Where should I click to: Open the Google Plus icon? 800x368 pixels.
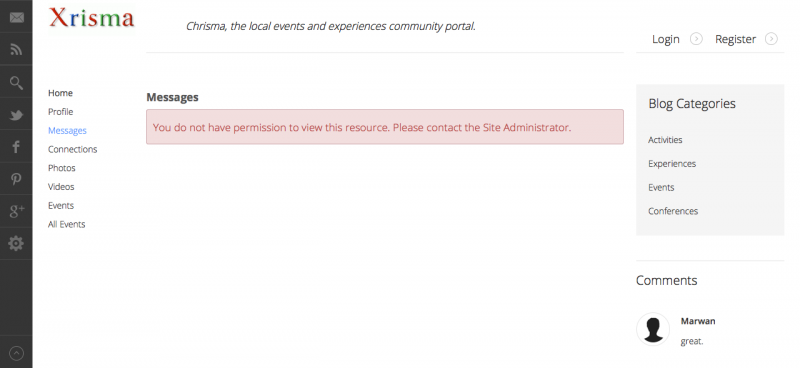(16, 212)
